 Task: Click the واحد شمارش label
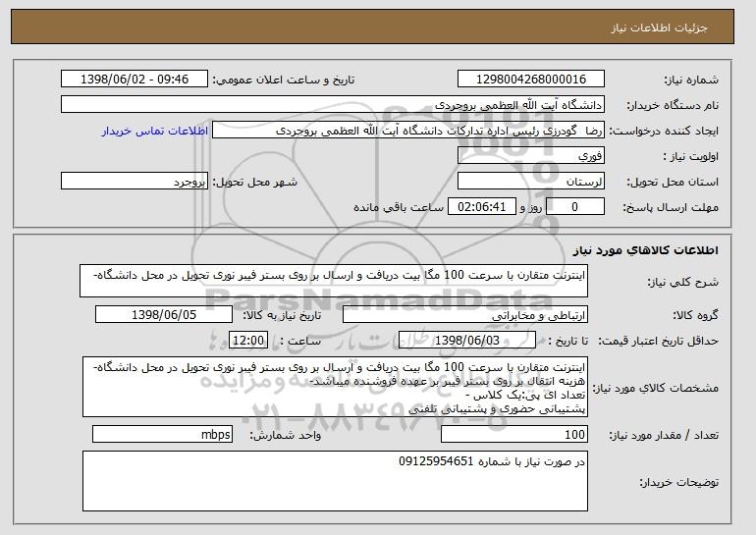pyautogui.click(x=286, y=435)
